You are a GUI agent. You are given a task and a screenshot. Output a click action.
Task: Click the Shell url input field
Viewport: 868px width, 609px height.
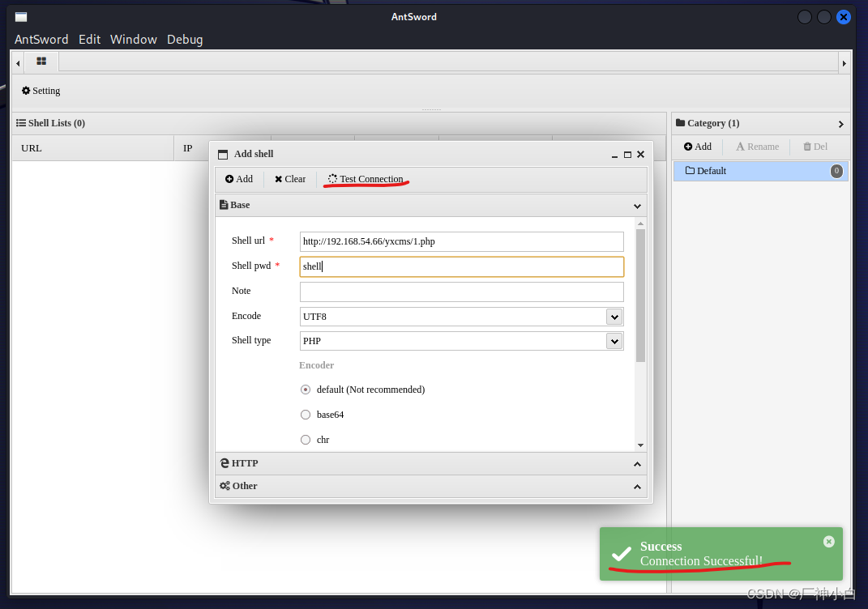coord(462,241)
